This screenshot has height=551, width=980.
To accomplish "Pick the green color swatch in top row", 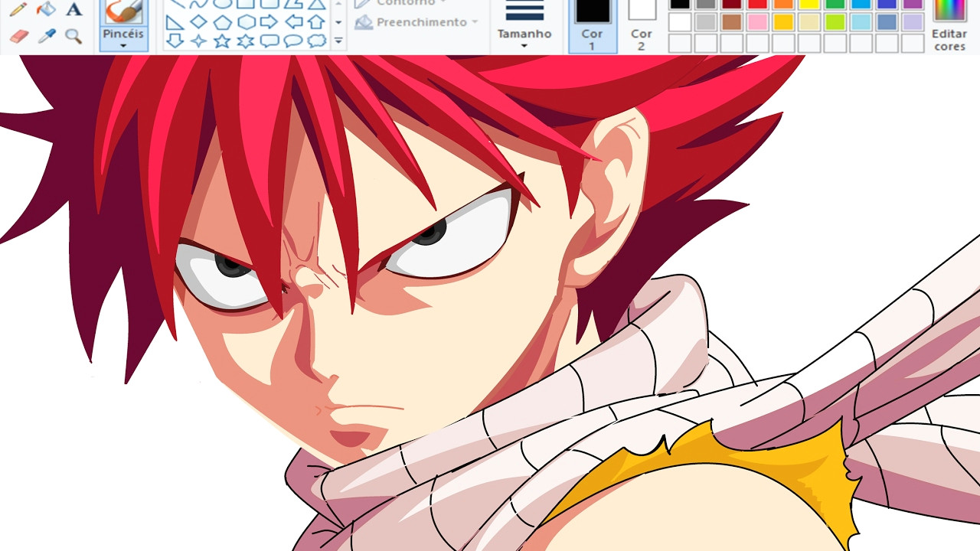I will 835,4.
